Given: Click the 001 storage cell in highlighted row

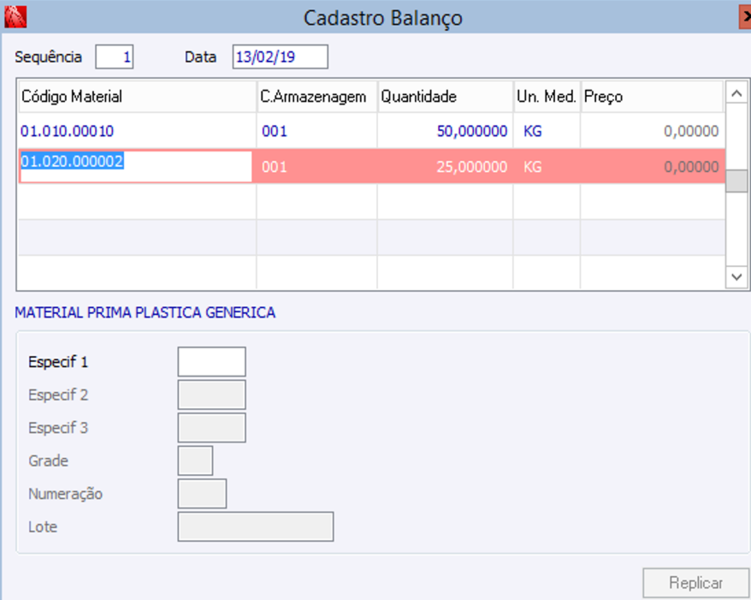Looking at the screenshot, I should 317,167.
